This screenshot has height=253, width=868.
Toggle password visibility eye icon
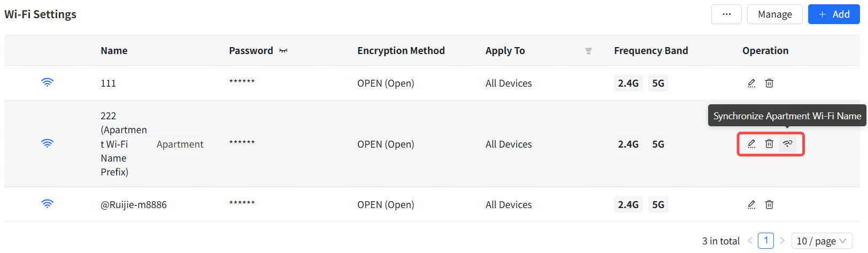[x=283, y=51]
